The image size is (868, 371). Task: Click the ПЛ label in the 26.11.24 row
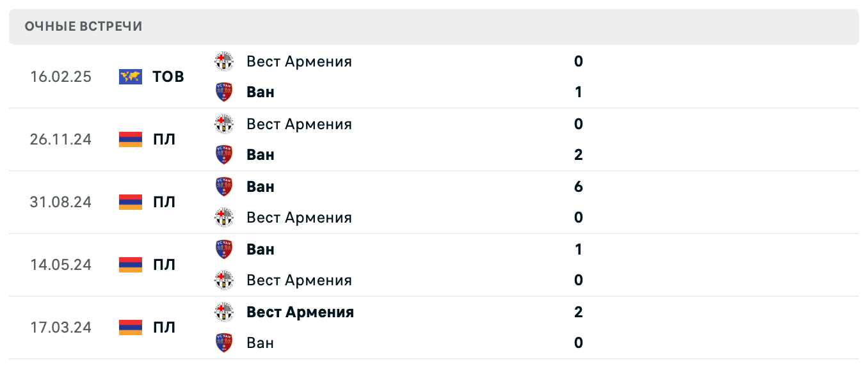(164, 139)
